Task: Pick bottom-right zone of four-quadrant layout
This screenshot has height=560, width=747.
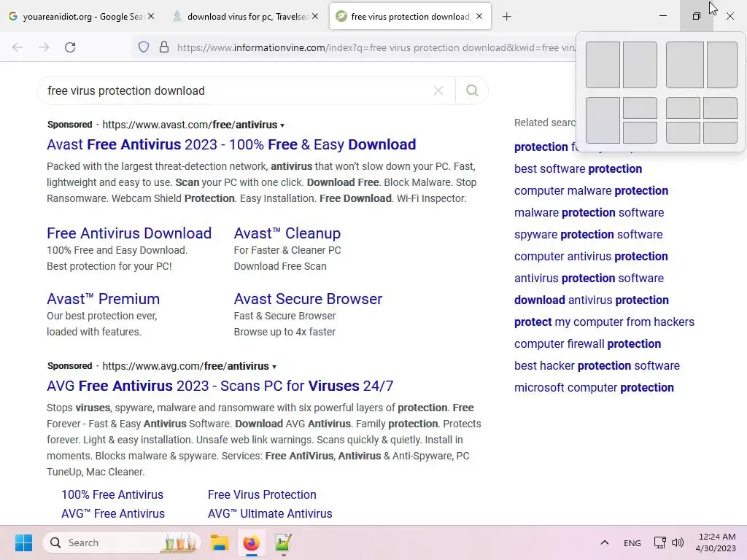Action: tap(720, 133)
